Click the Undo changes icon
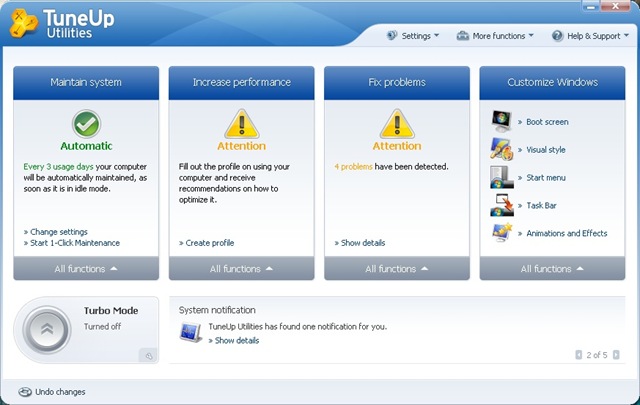The image size is (640, 405). pyautogui.click(x=25, y=392)
